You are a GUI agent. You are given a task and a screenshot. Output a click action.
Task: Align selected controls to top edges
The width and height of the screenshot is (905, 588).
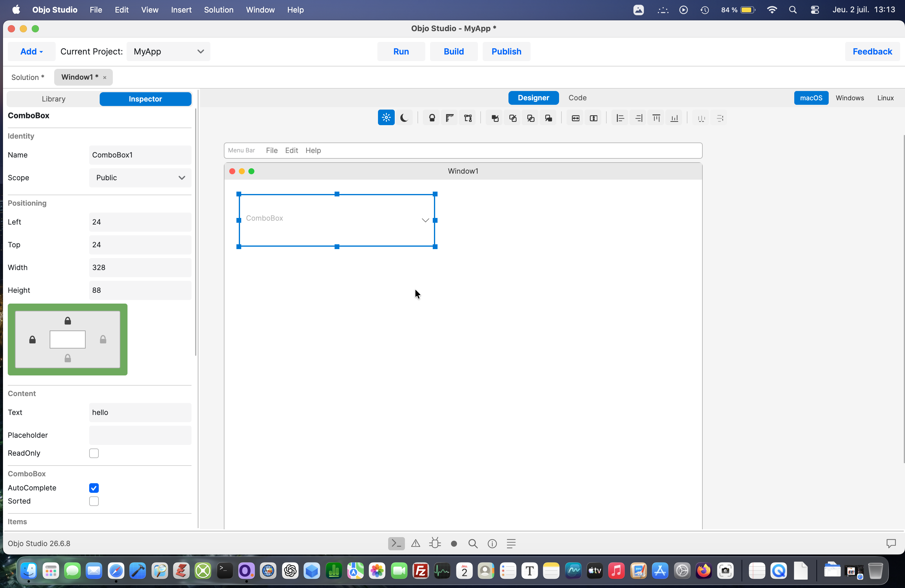656,118
